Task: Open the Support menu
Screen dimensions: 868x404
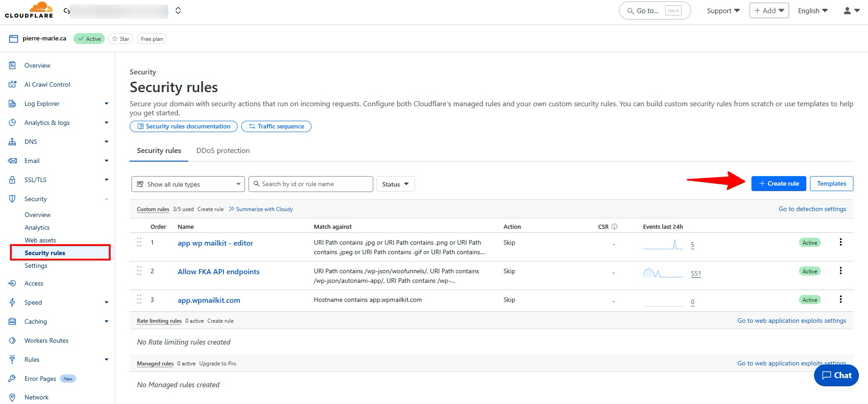Action: tap(723, 10)
